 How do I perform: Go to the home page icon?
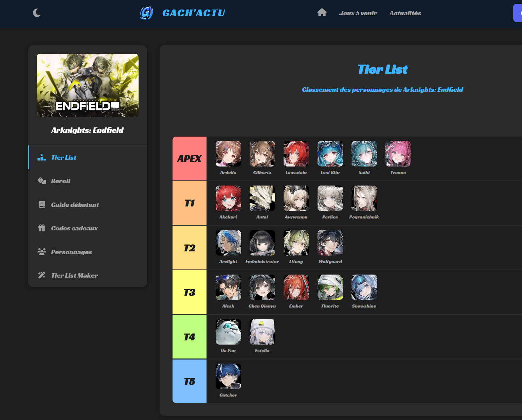coord(322,13)
